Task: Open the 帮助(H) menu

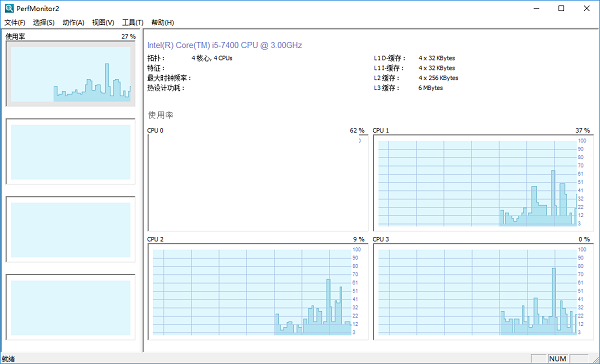Action: (x=163, y=23)
